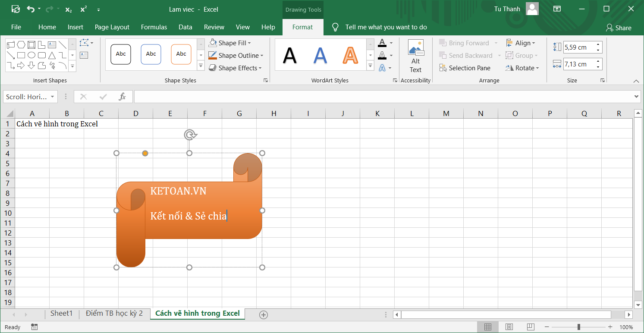Insert a text box from shapes

tap(84, 55)
